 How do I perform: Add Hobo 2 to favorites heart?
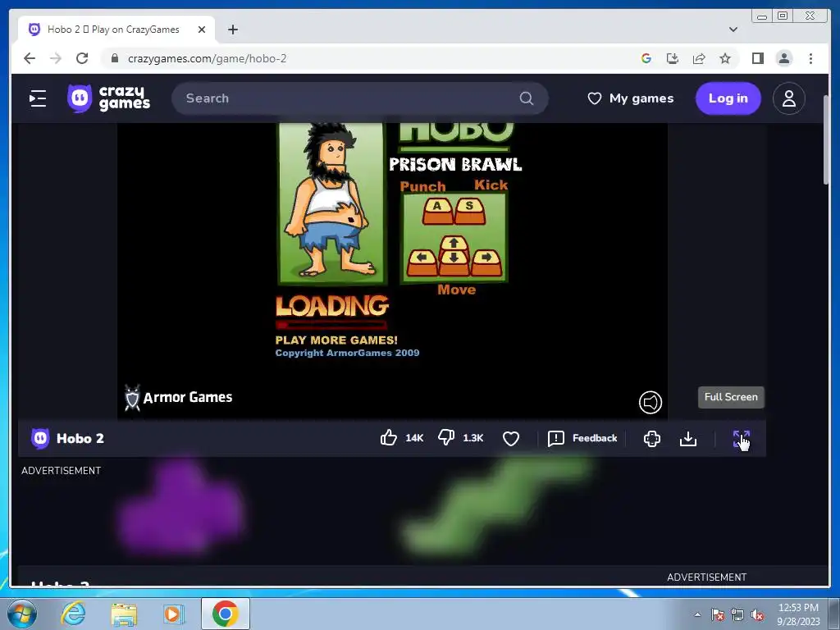(x=510, y=439)
